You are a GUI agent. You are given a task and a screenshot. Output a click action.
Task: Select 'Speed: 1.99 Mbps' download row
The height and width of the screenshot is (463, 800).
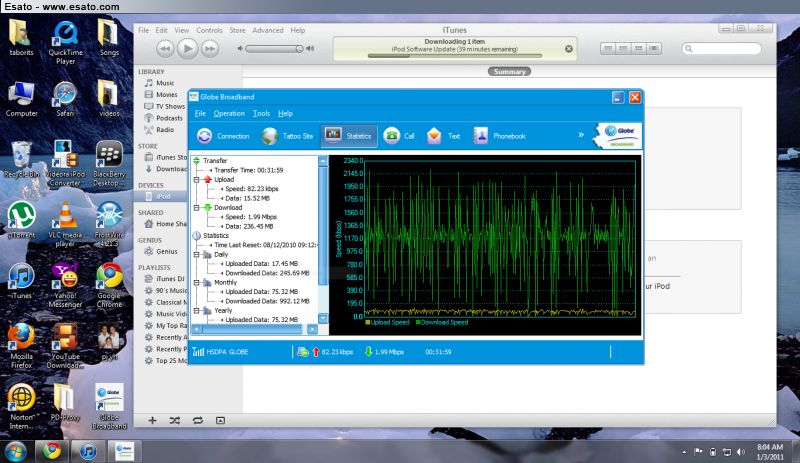click(251, 216)
